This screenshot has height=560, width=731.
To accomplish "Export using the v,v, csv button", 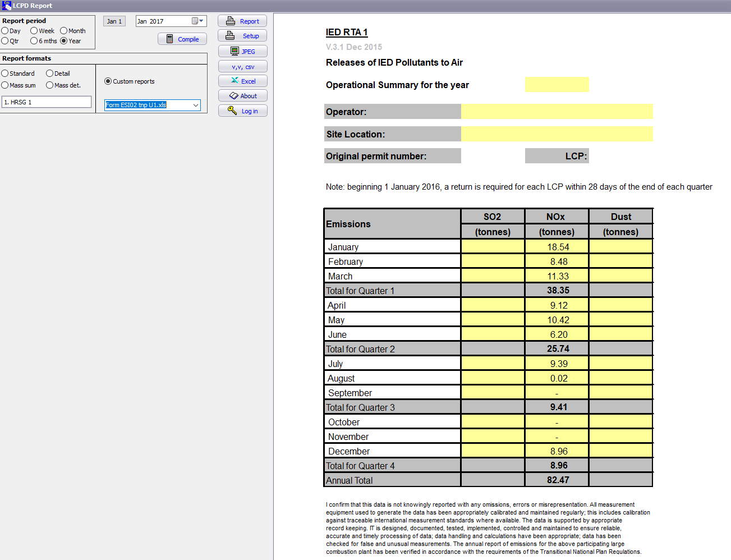I will click(242, 66).
